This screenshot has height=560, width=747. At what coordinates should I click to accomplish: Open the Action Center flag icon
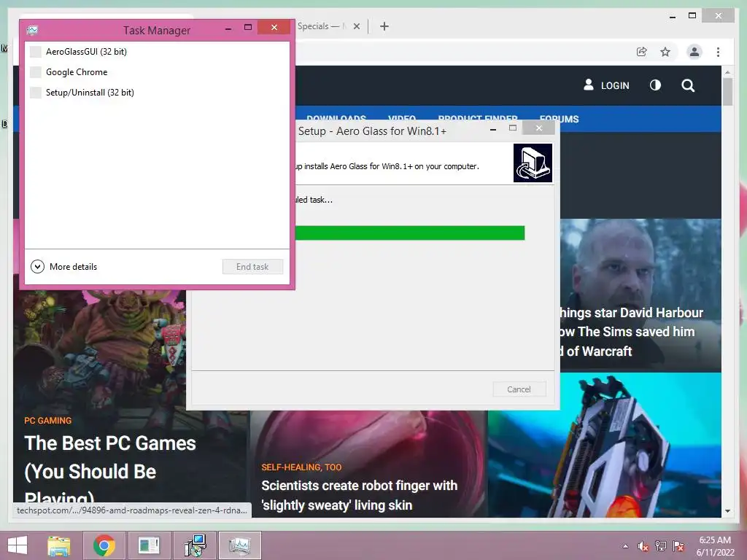pos(678,546)
